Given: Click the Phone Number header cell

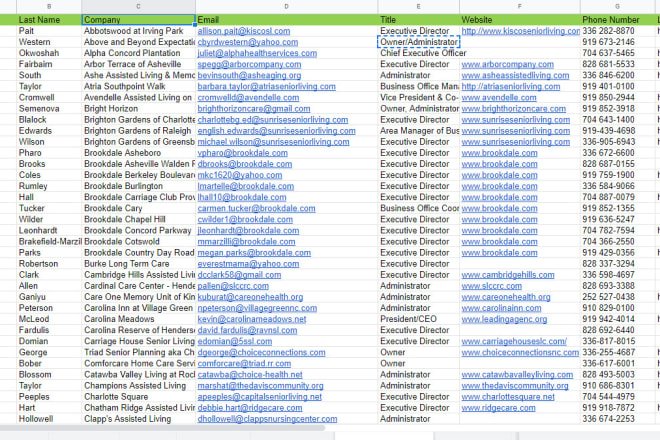Looking at the screenshot, I should 617,20.
